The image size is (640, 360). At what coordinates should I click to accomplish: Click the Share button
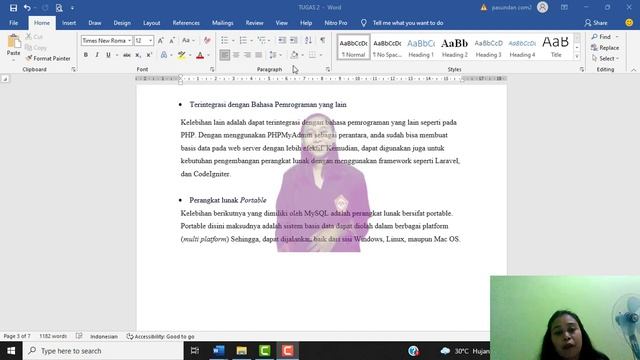click(x=596, y=23)
